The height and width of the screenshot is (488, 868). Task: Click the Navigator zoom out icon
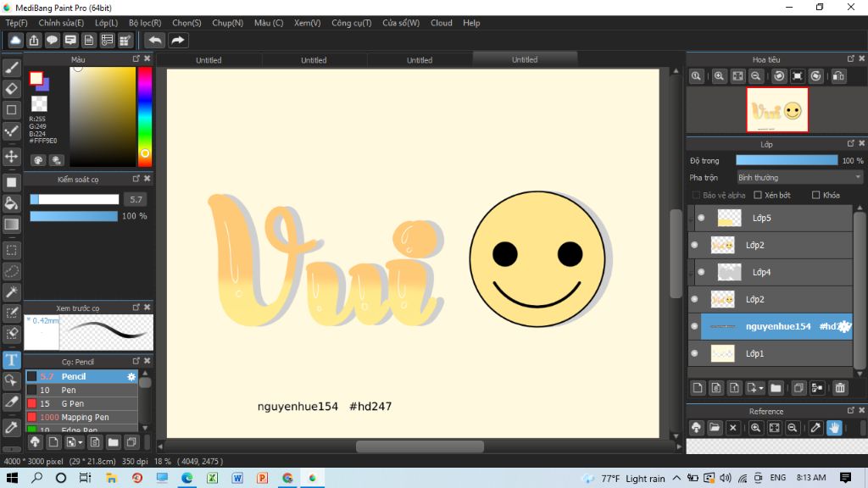point(755,76)
